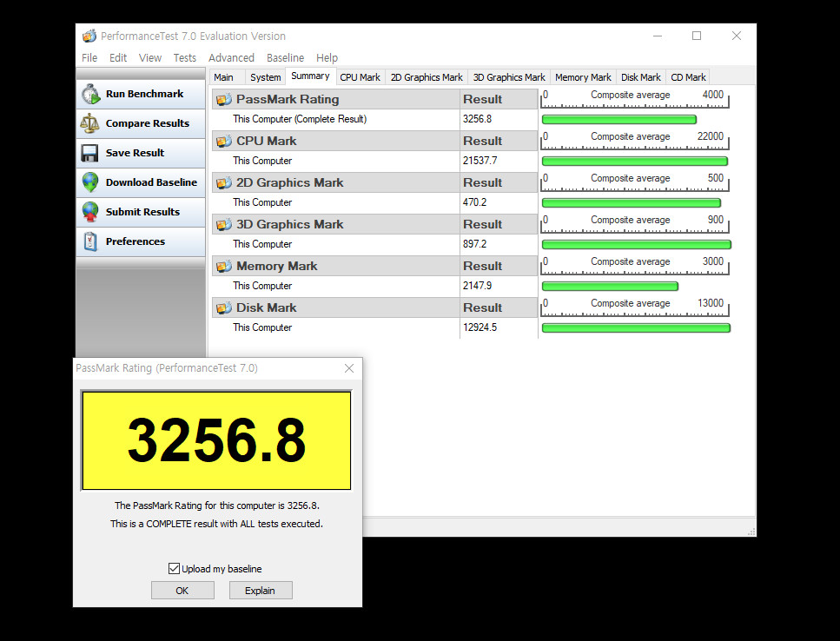Image resolution: width=840 pixels, height=641 pixels.
Task: Click the 2D Graphics result value 470.2
Action: pos(474,202)
